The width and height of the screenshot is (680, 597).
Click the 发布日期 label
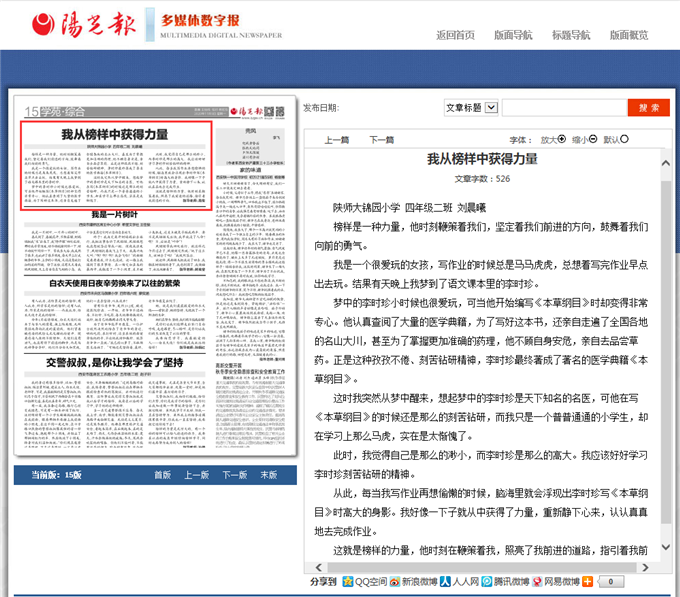pos(321,108)
